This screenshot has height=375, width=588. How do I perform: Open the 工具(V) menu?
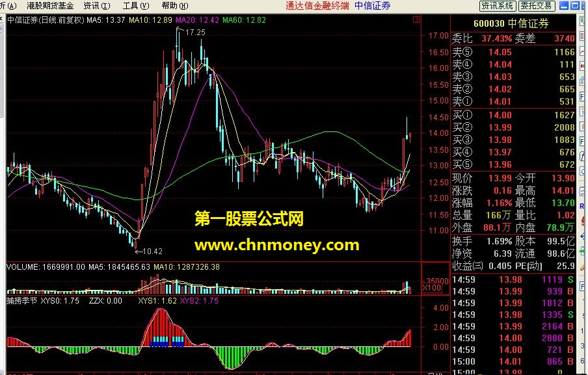[136, 6]
